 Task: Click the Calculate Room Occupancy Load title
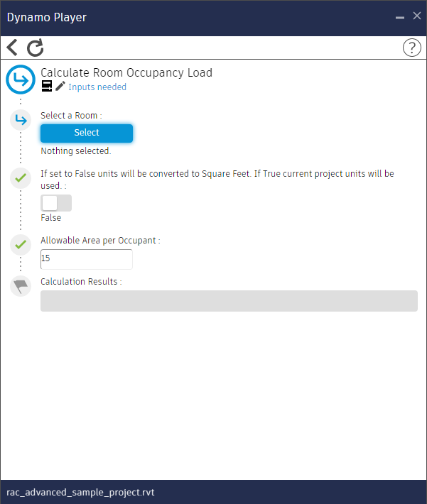[126, 72]
